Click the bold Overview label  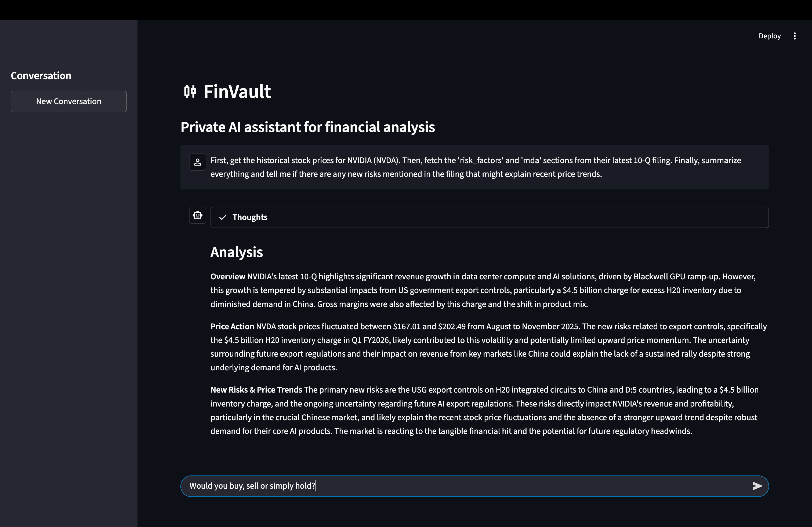coord(227,276)
